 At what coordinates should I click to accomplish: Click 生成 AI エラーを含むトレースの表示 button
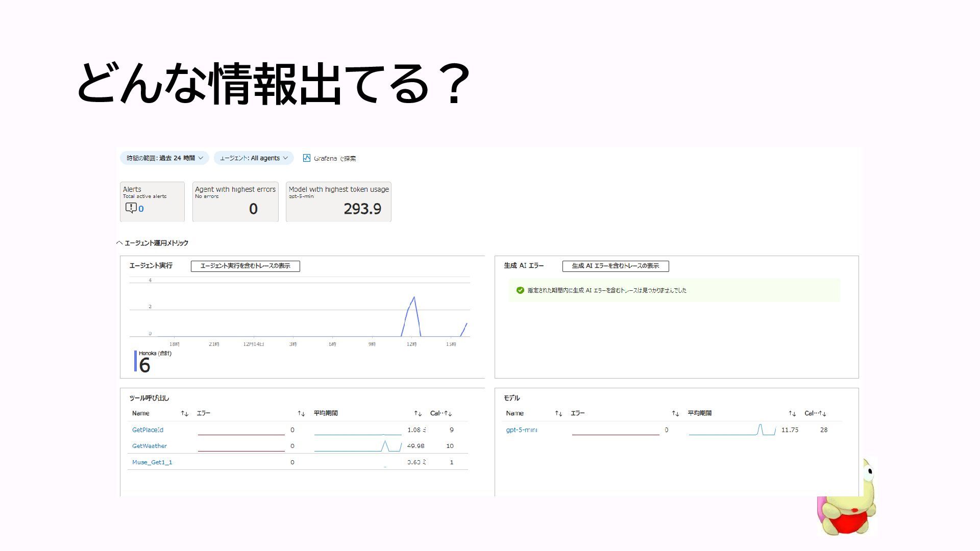click(x=615, y=266)
